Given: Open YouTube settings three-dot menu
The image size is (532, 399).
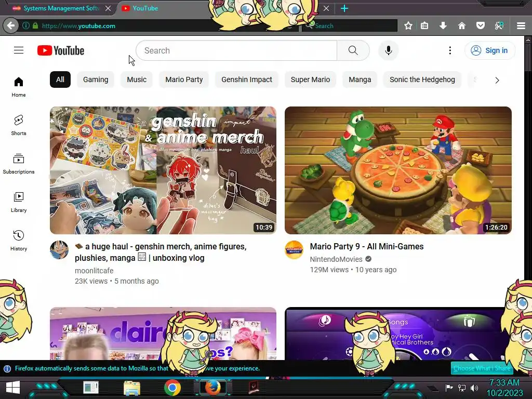Looking at the screenshot, I should (x=450, y=50).
